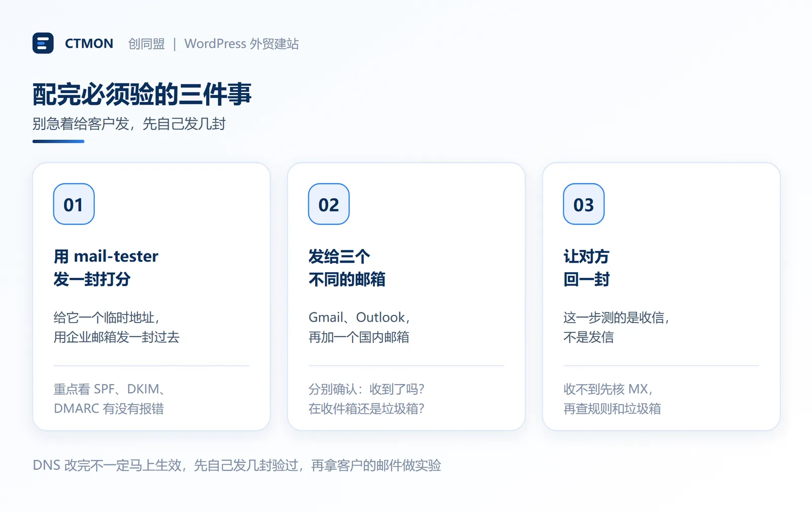Click the note 再查规则和垃圾箱
This screenshot has height=512, width=812.
612,408
